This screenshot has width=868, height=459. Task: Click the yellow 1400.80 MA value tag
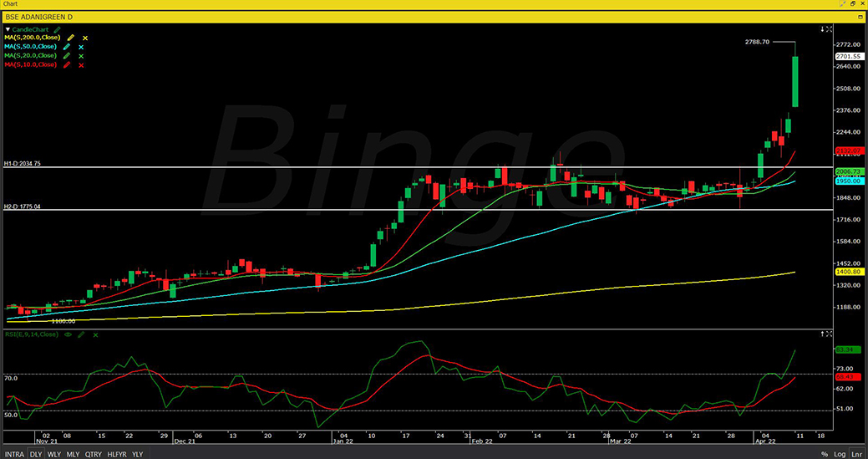click(848, 272)
